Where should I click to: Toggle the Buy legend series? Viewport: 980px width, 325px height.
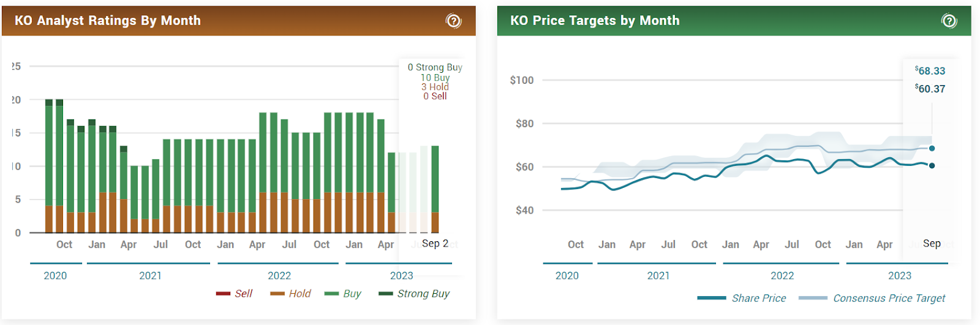(343, 294)
